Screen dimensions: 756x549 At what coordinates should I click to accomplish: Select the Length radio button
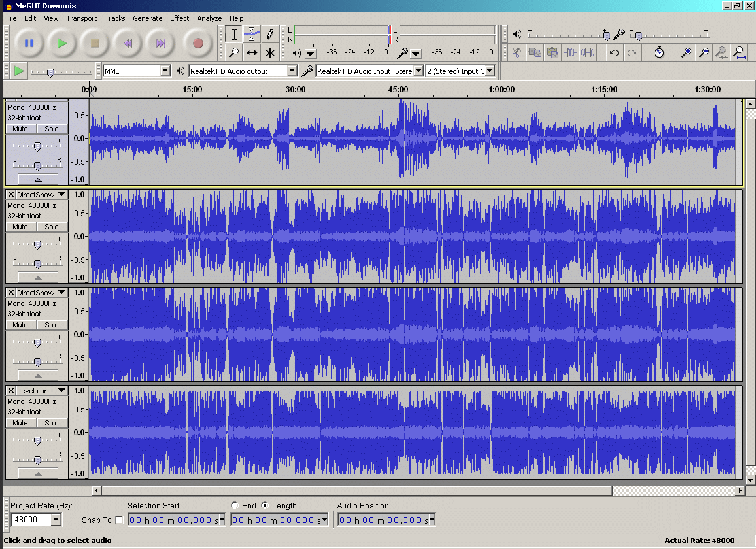point(265,505)
